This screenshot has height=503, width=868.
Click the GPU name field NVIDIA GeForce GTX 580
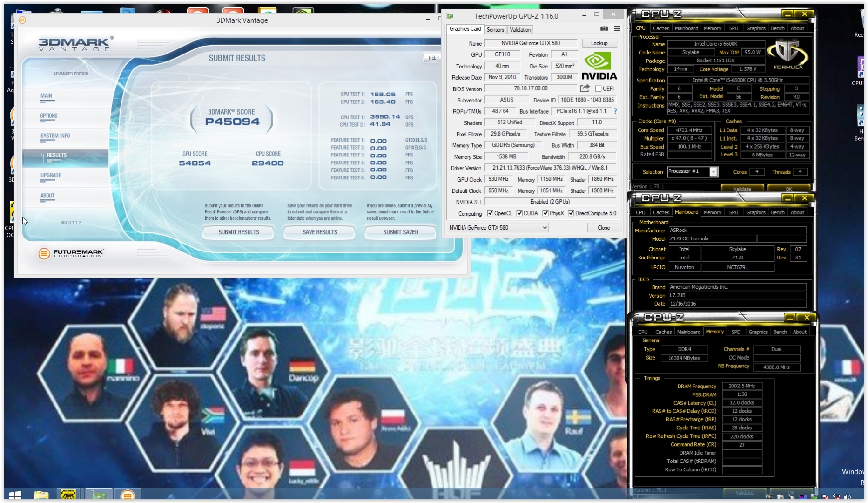(531, 43)
